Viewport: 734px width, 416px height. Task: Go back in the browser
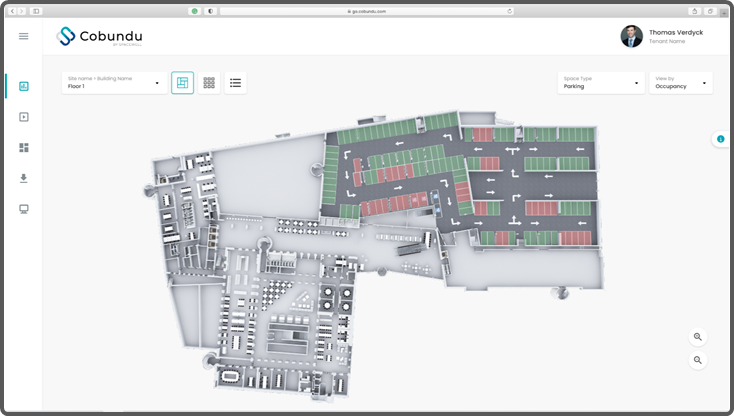13,11
